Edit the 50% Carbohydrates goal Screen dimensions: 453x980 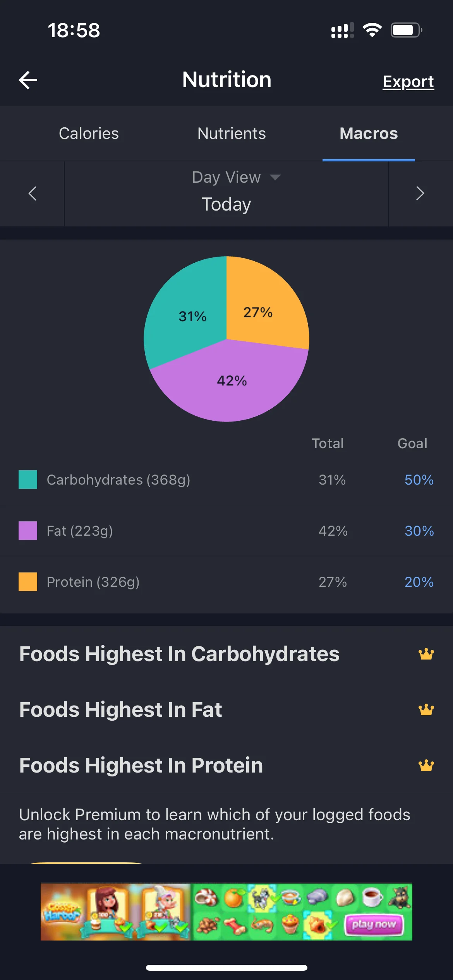click(419, 480)
